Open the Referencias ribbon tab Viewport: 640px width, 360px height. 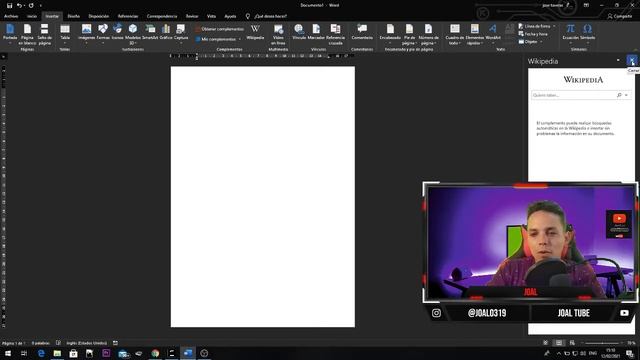pos(128,16)
